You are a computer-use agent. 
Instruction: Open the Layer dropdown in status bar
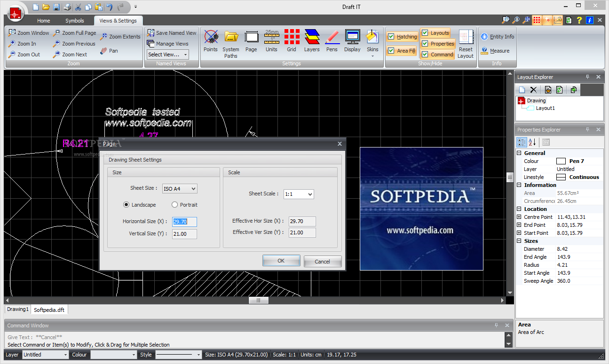(45, 355)
